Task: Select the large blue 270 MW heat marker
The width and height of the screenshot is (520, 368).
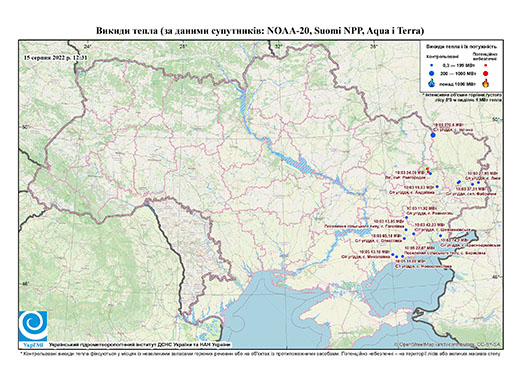Action: 433,135
